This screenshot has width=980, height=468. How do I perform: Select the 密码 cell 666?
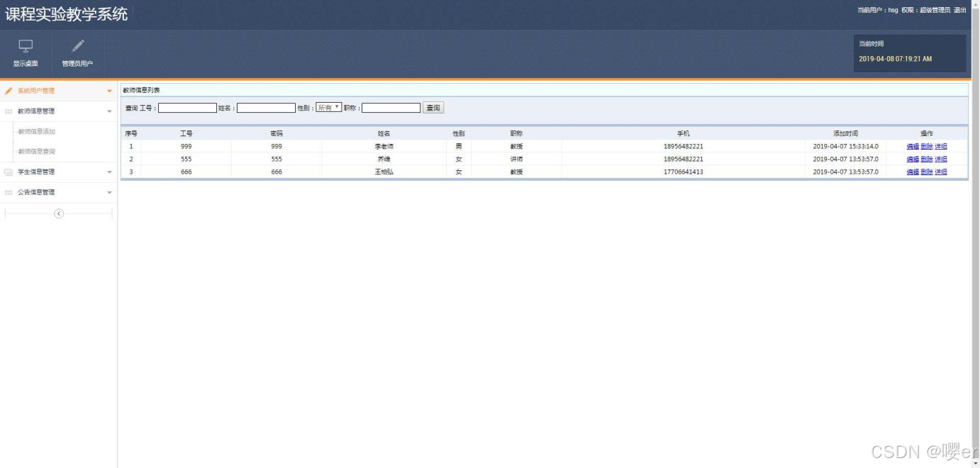click(x=277, y=172)
